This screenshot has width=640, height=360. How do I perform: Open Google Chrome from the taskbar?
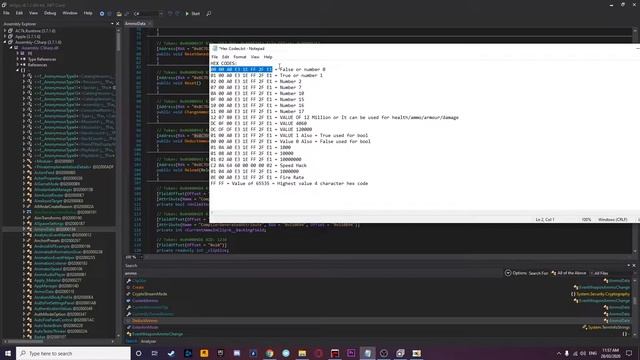click(x=269, y=353)
